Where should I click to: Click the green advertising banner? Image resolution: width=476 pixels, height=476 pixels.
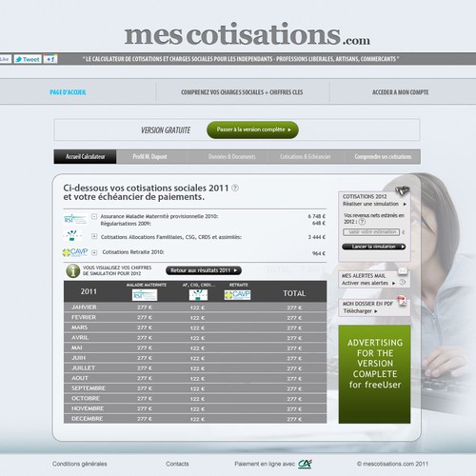click(374, 374)
